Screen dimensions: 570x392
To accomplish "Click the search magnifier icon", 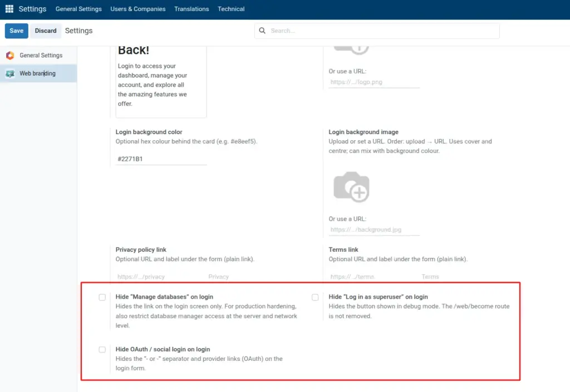I will pyautogui.click(x=262, y=31).
